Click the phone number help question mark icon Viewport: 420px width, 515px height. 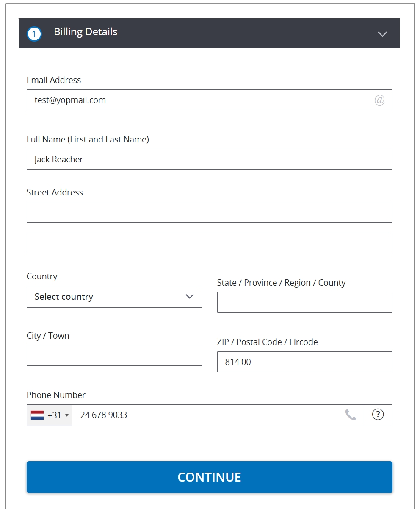point(378,415)
